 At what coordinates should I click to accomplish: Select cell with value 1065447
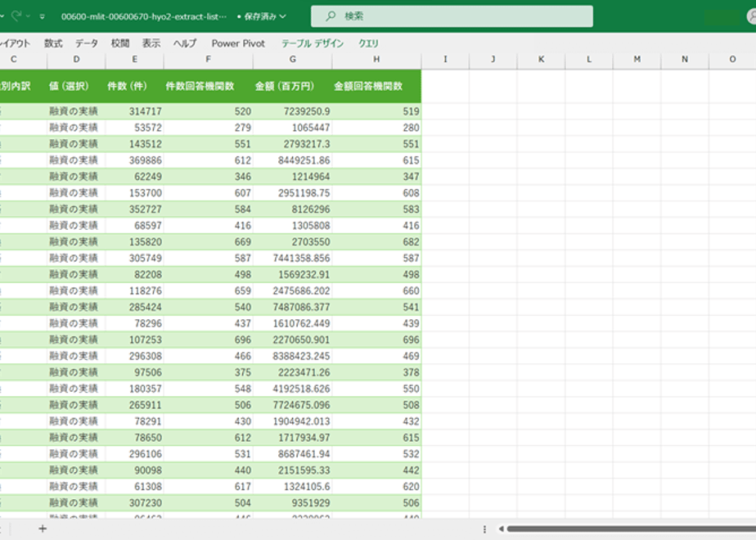click(x=293, y=128)
